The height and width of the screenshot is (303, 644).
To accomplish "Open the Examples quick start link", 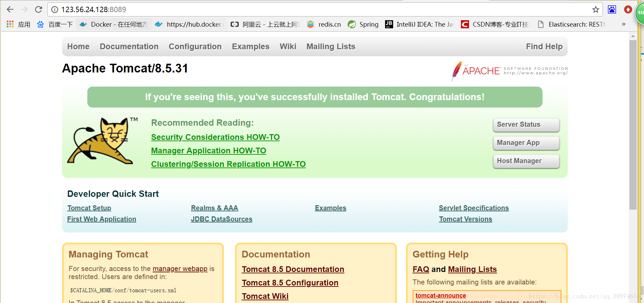I will (330, 208).
